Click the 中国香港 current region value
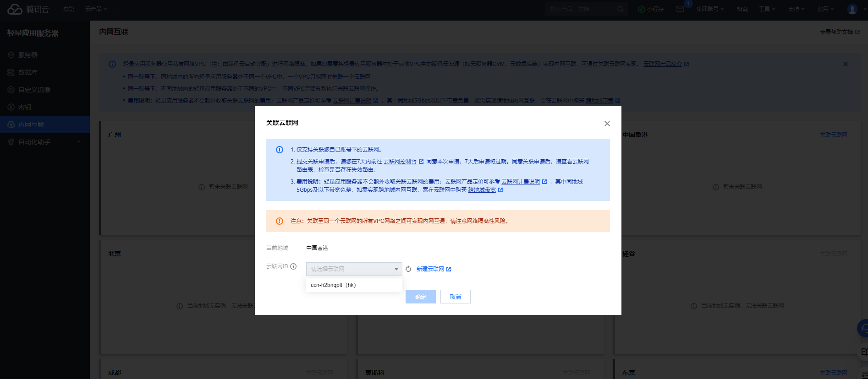 pyautogui.click(x=317, y=248)
